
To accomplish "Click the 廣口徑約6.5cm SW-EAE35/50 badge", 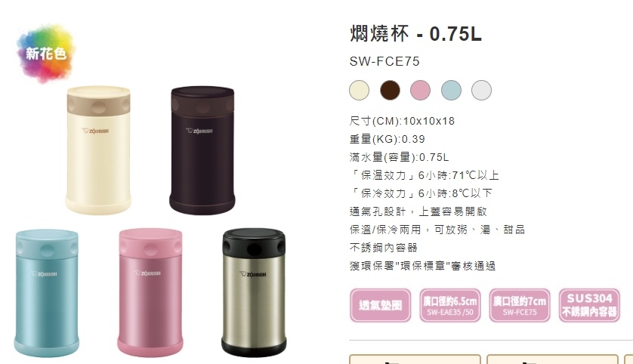I will [x=449, y=306].
